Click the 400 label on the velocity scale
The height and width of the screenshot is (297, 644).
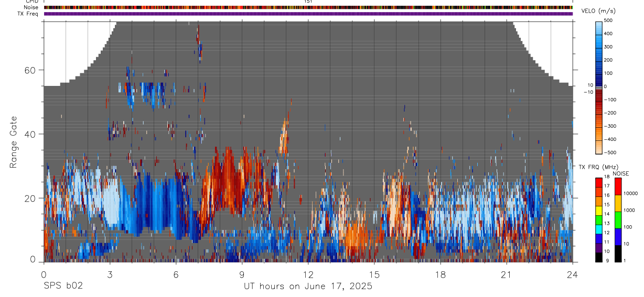pyautogui.click(x=609, y=34)
